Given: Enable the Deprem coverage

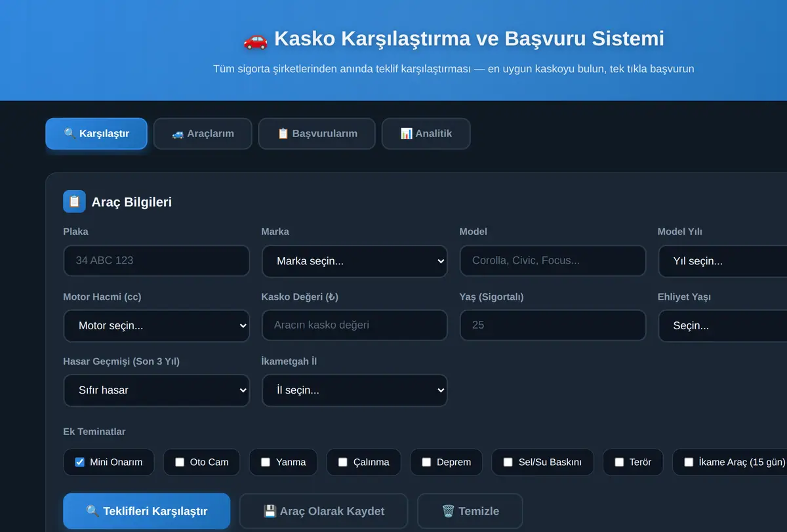Looking at the screenshot, I should 426,462.
